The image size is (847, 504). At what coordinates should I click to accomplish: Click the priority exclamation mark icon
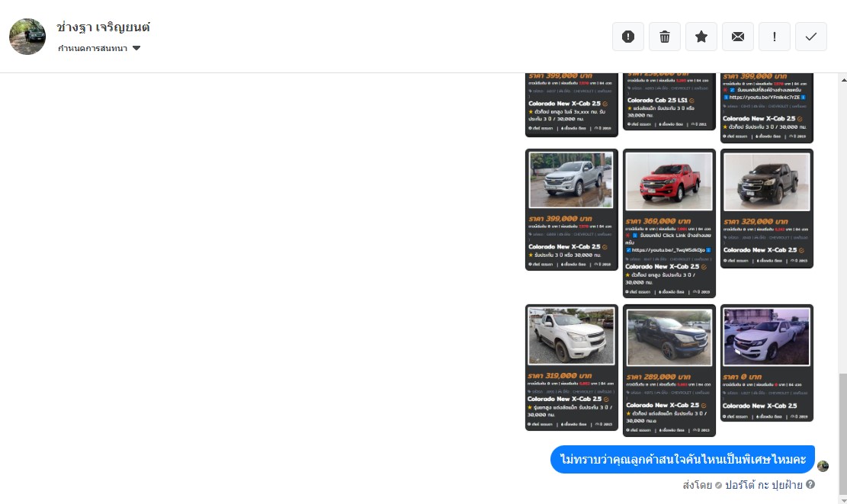[775, 37]
